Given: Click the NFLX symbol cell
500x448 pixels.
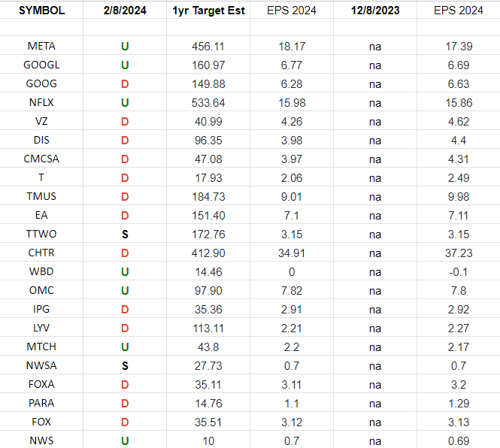Looking at the screenshot, I should pos(41,102).
